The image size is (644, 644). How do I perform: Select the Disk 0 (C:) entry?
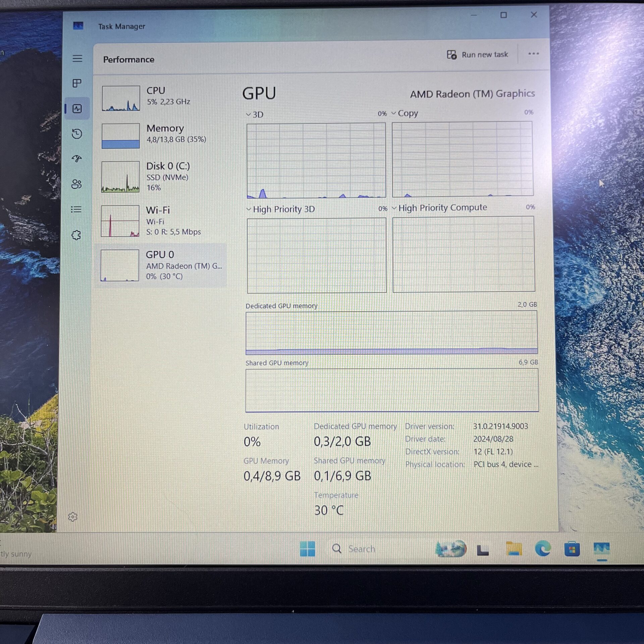point(161,176)
